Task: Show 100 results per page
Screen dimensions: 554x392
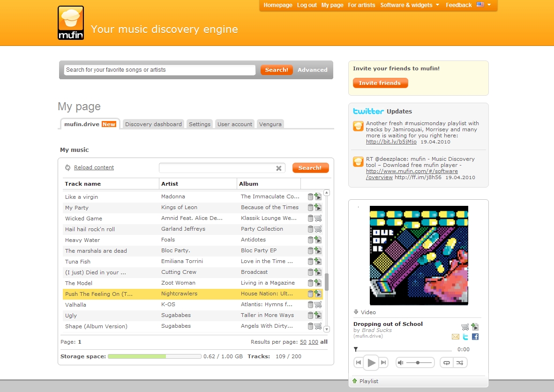Action: 313,342
